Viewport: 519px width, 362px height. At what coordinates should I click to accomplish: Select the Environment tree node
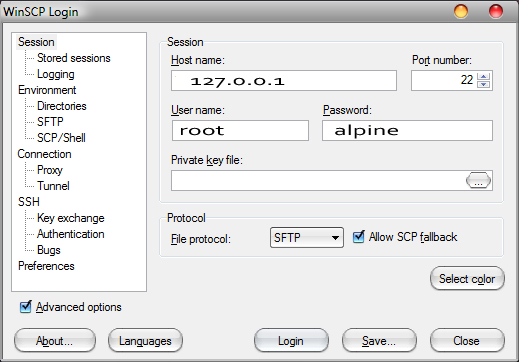(47, 90)
